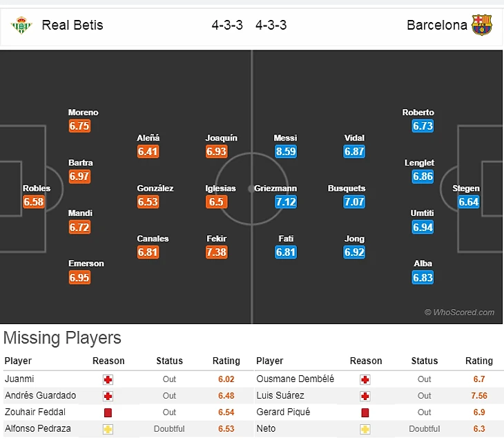Screen dimensions: 504x440
Task: Click Zouhair Feddal's red card icon
Action: [108, 412]
